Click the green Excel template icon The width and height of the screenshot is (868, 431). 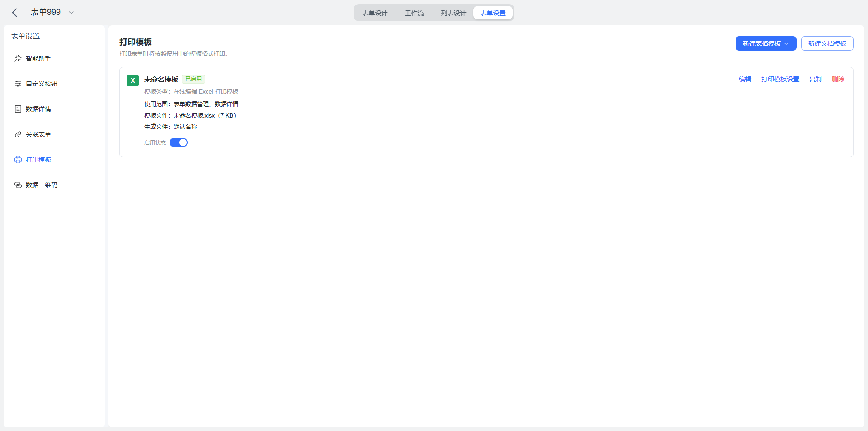point(133,81)
